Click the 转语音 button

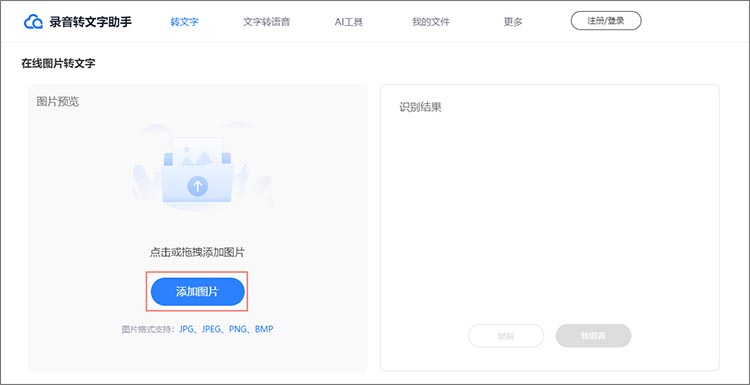point(593,336)
